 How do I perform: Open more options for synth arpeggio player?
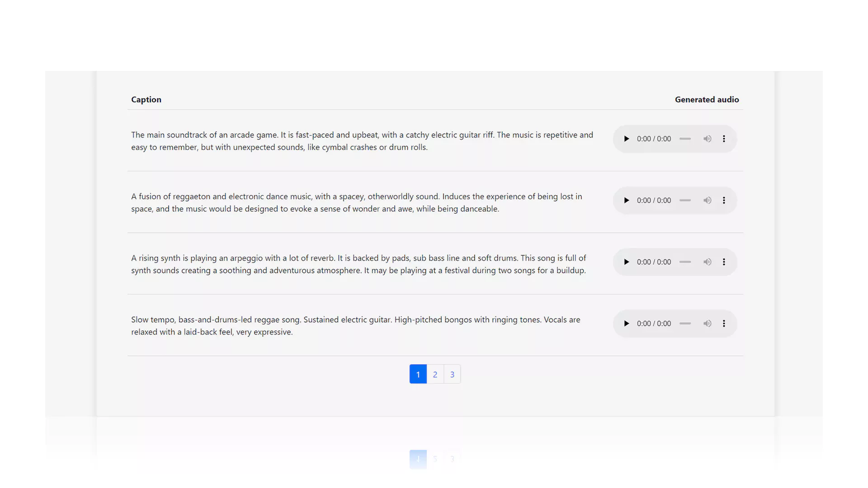pos(724,262)
